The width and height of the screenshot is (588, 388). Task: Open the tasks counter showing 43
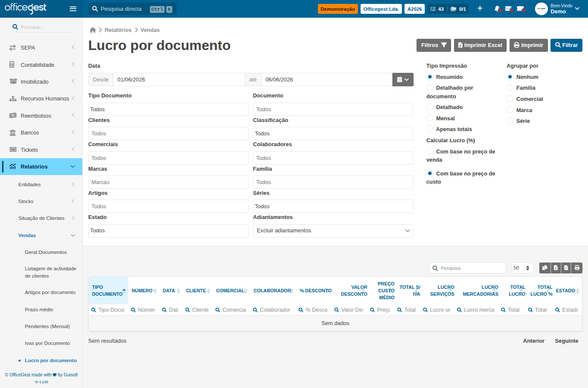437,9
